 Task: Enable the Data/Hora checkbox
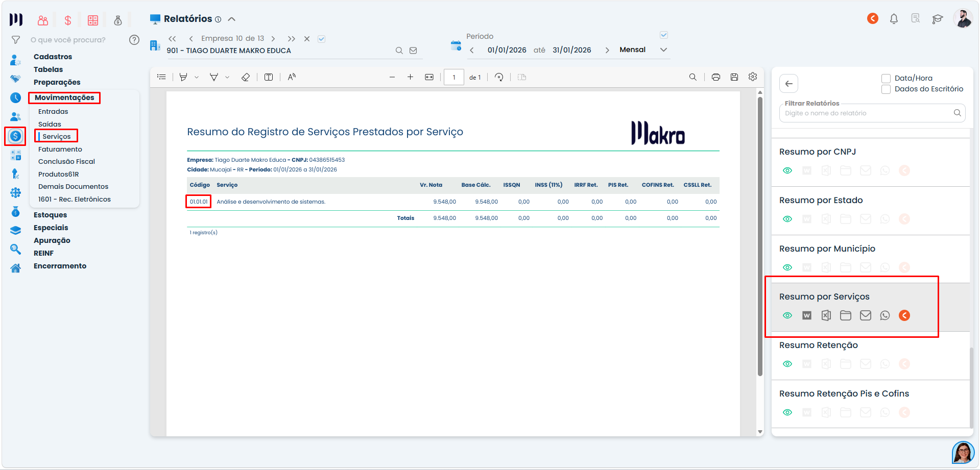click(x=886, y=79)
